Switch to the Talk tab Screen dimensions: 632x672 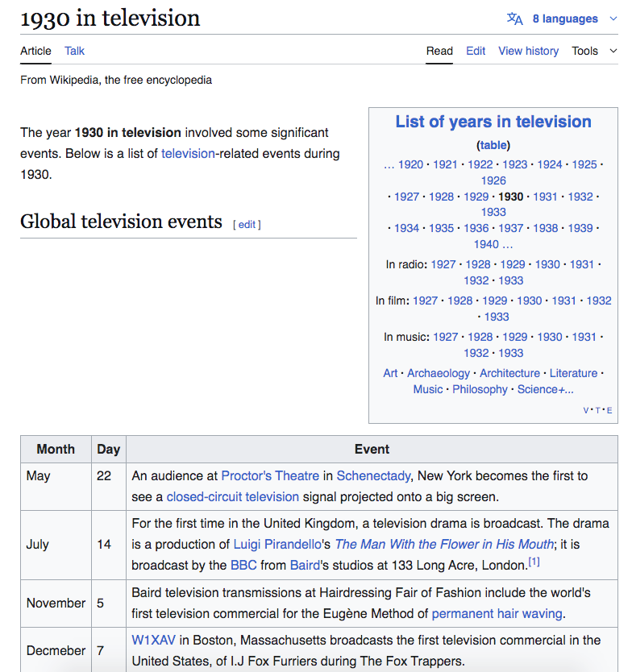(x=74, y=51)
